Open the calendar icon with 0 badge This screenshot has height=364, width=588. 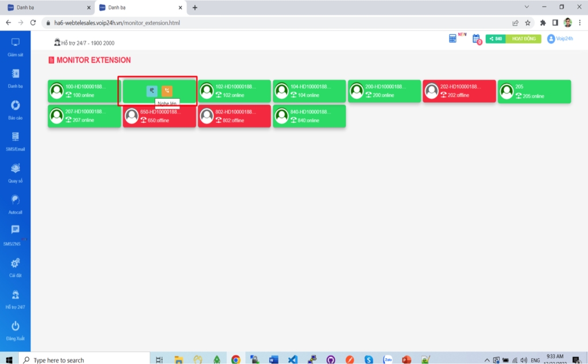[x=476, y=39]
